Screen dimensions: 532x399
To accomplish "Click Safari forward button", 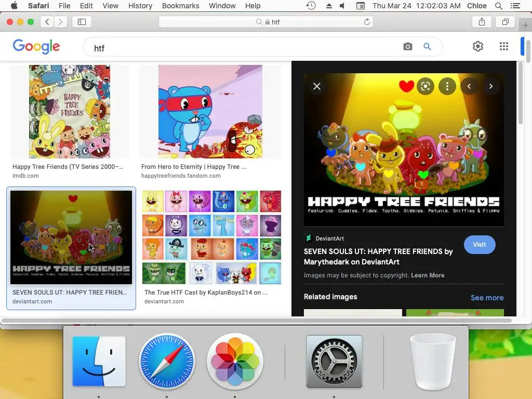I will 60,22.
